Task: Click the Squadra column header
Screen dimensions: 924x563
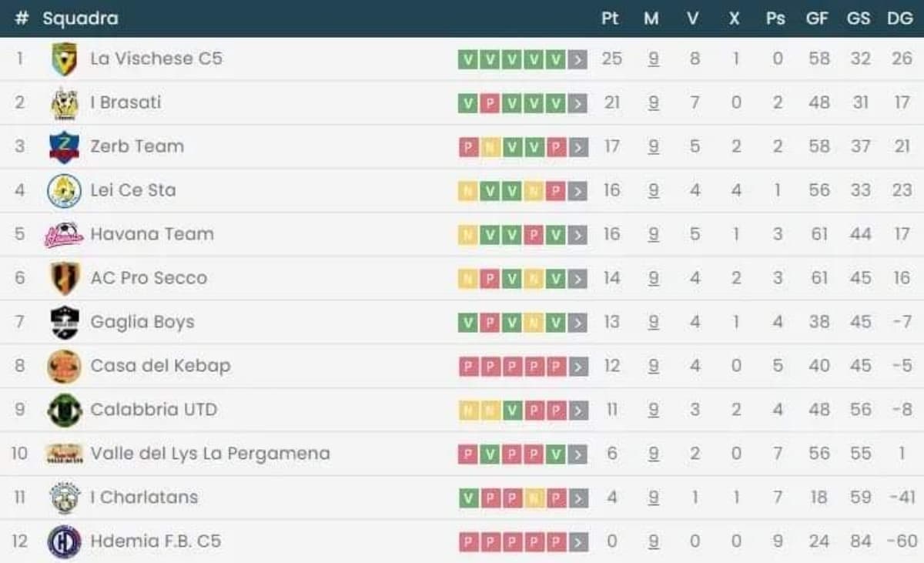Action: coord(80,18)
